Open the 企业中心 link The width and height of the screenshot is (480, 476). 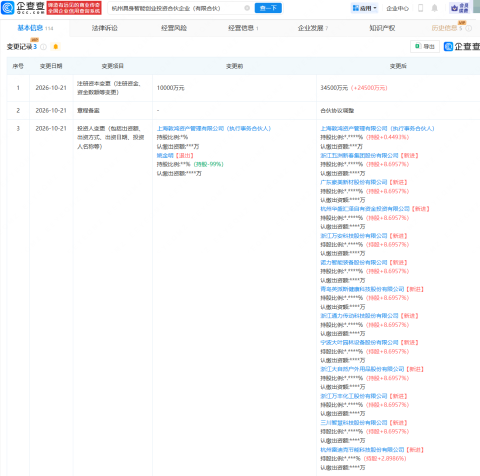tap(397, 8)
